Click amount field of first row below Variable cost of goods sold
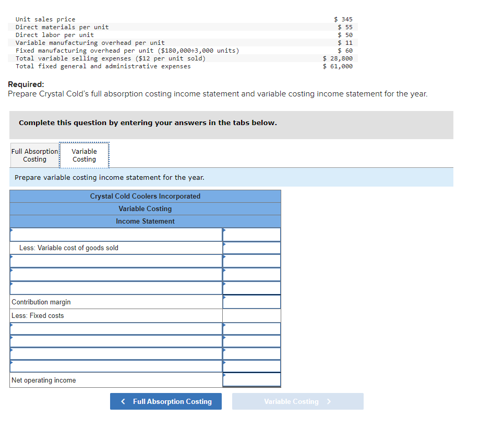This screenshot has height=430, width=504. pyautogui.click(x=251, y=261)
